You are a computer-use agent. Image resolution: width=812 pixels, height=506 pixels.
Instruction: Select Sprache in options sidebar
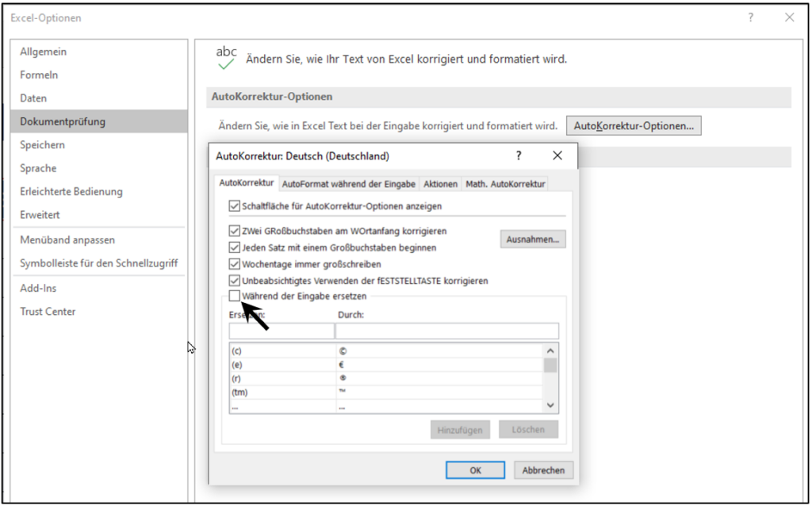pyautogui.click(x=99, y=168)
